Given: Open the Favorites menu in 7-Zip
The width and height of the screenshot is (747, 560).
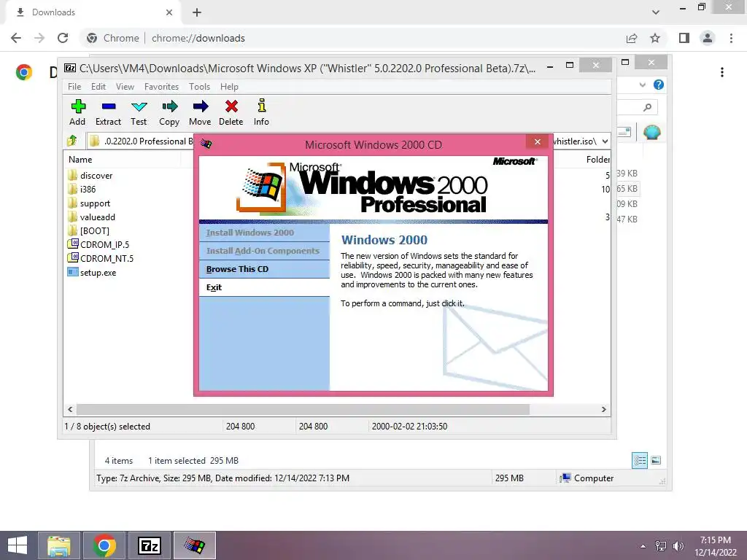Looking at the screenshot, I should tap(161, 87).
